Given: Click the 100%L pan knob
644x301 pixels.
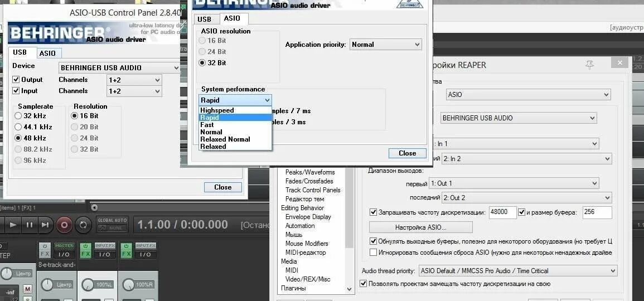Looking at the screenshot, I should coord(88,285).
